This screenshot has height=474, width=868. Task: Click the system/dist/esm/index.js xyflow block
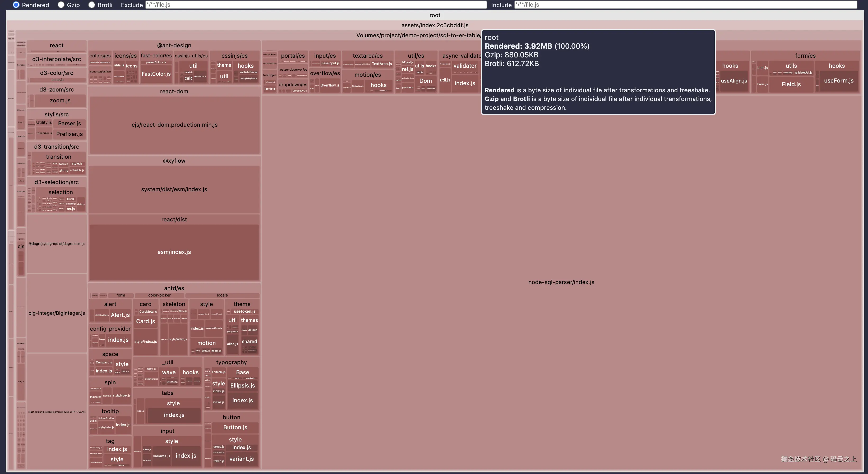tap(174, 189)
